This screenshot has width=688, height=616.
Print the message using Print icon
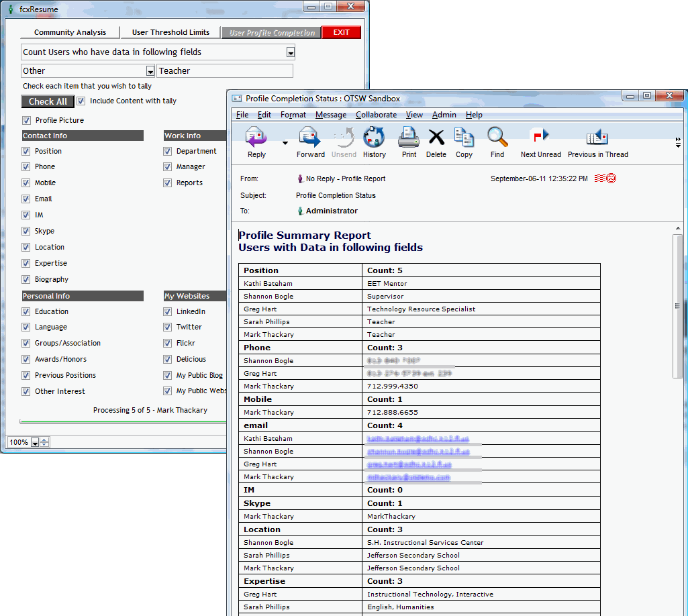(409, 138)
